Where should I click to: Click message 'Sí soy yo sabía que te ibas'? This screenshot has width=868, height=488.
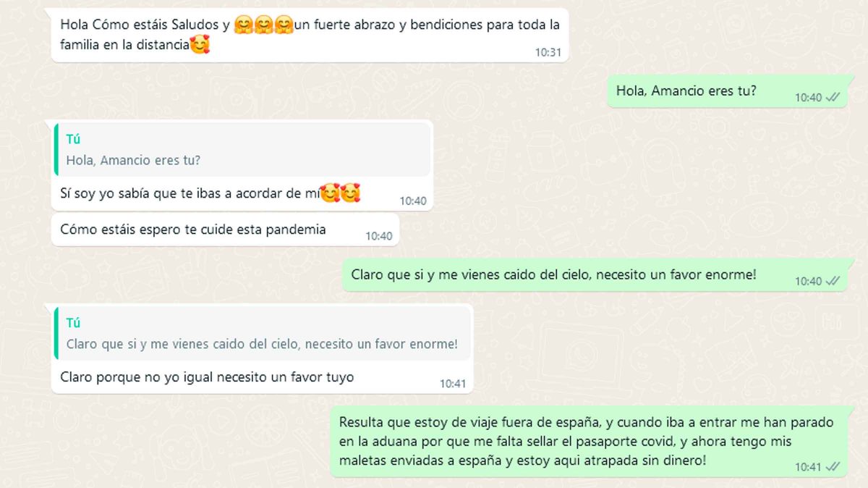coord(242,166)
